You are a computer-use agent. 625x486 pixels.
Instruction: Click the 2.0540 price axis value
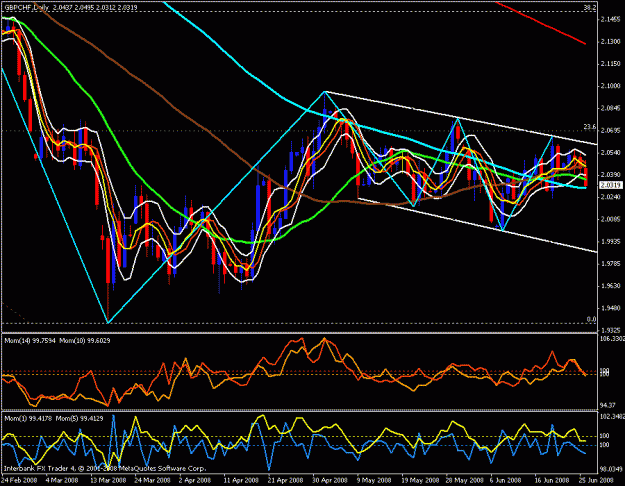[610, 153]
